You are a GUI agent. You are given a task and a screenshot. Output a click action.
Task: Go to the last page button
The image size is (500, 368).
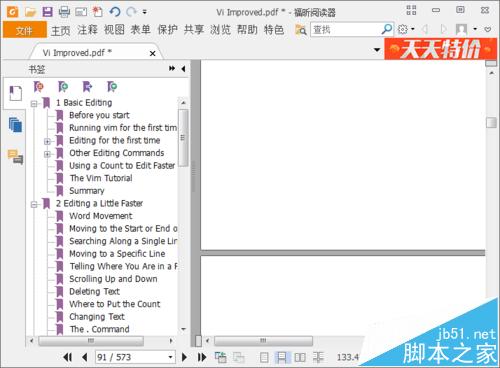202,357
